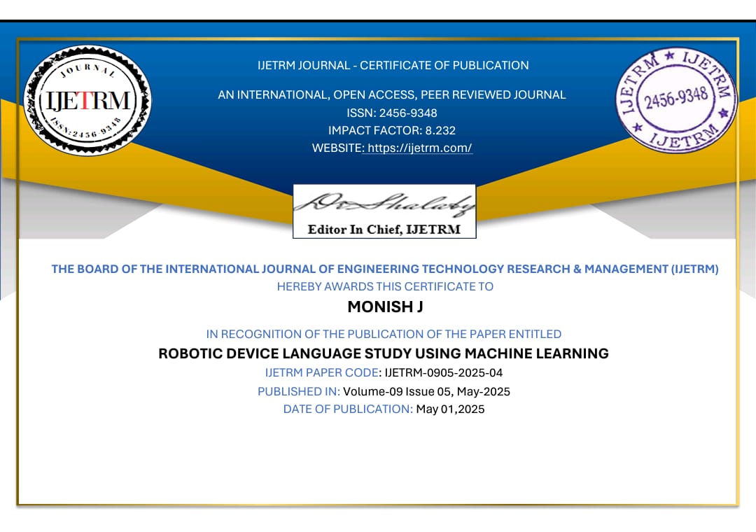Click 'AN INTERNATIONAL, OPEN ACCESS, PEER REVIEWED JOURNAL'
The image size is (756, 532).
391,94
